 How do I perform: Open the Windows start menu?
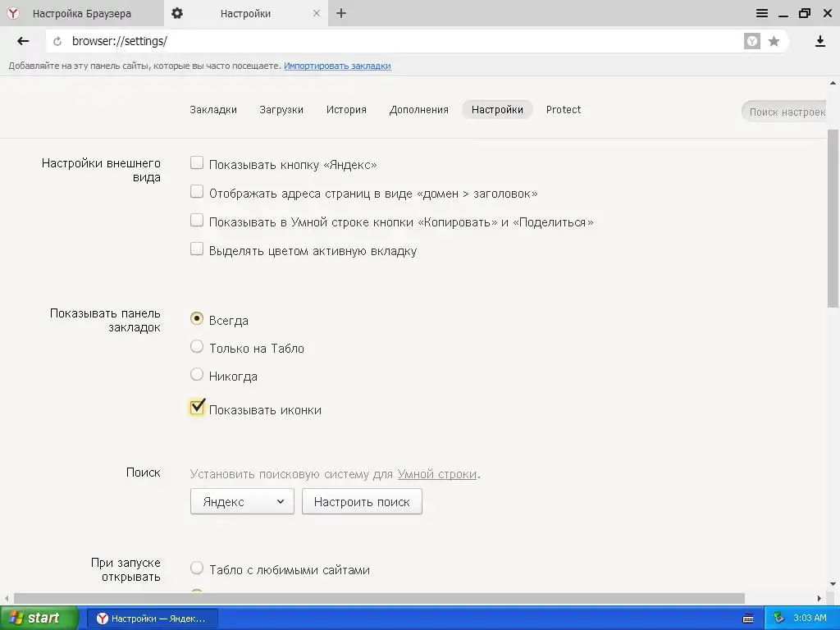tap(39, 618)
